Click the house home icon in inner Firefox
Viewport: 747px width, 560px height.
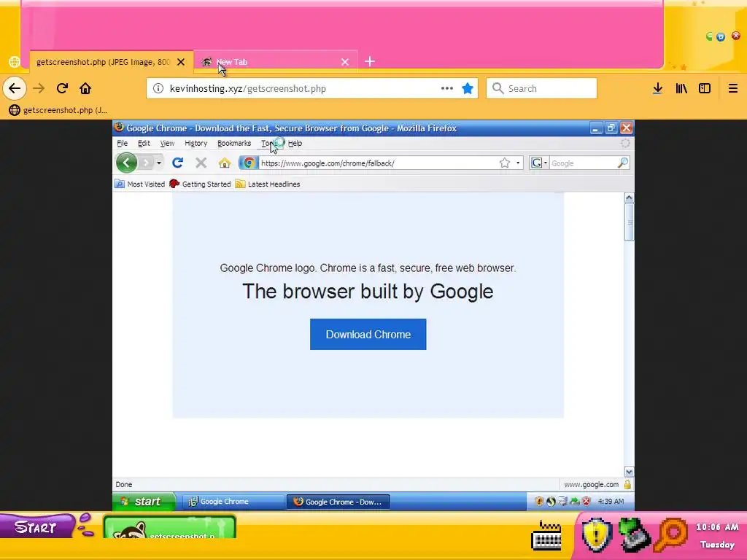pyautogui.click(x=225, y=163)
